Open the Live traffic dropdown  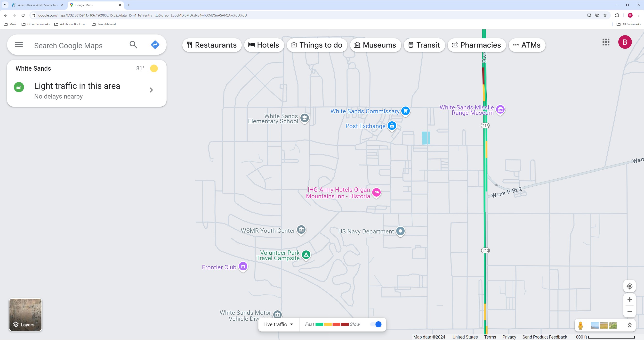click(x=278, y=324)
